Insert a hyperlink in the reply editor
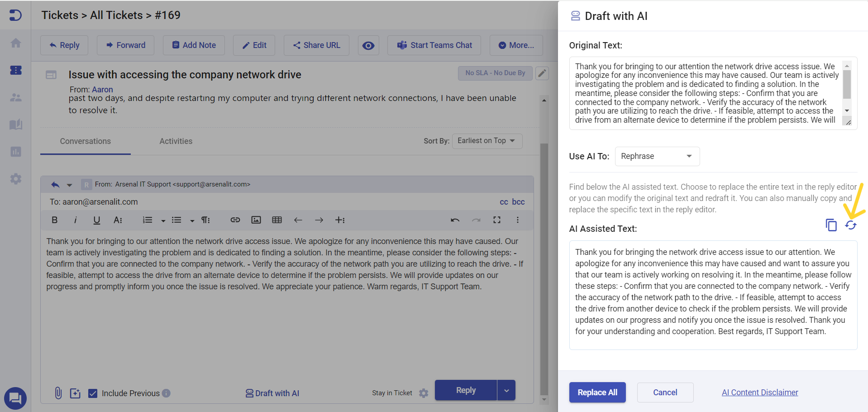The image size is (868, 412). point(235,220)
